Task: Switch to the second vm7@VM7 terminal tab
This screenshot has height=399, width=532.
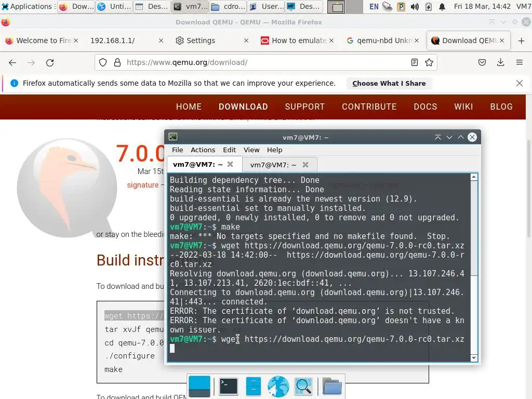Action: (x=273, y=165)
